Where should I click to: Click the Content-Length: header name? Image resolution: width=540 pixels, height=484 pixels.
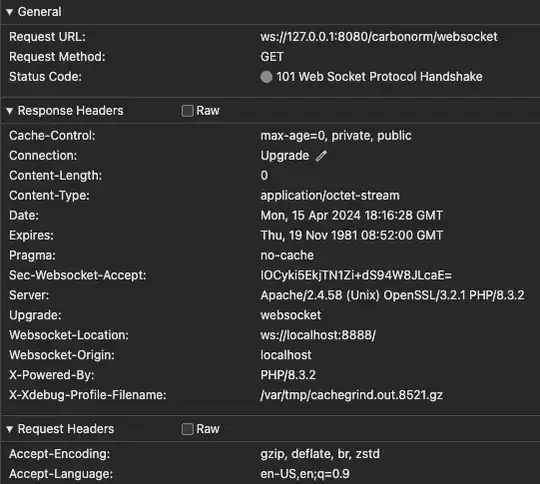click(55, 176)
